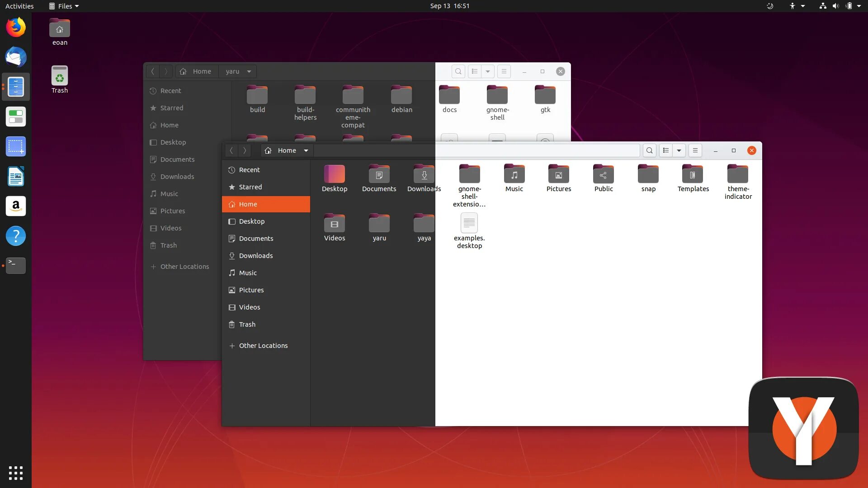
Task: Open view options dropdown arrow beside list view button
Action: (x=679, y=150)
